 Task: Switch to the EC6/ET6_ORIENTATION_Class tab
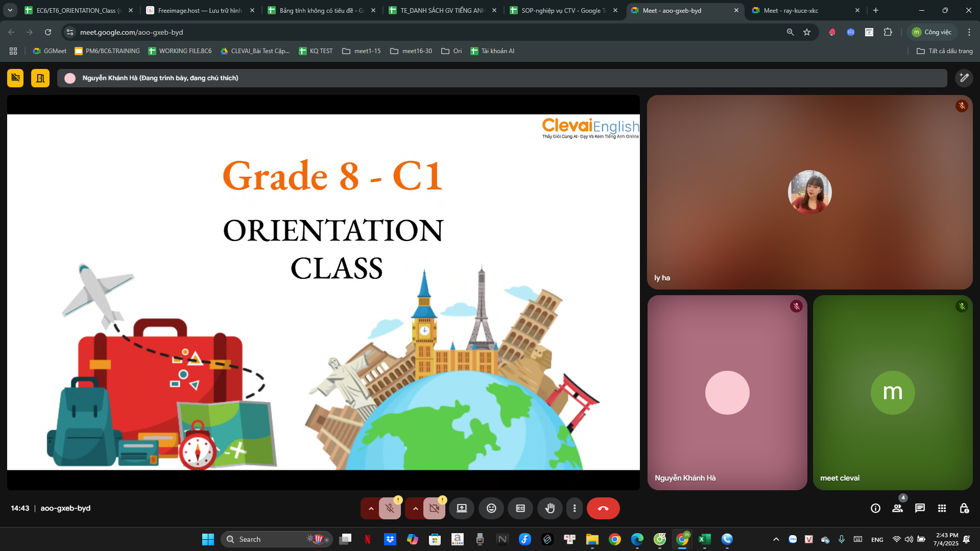79,10
